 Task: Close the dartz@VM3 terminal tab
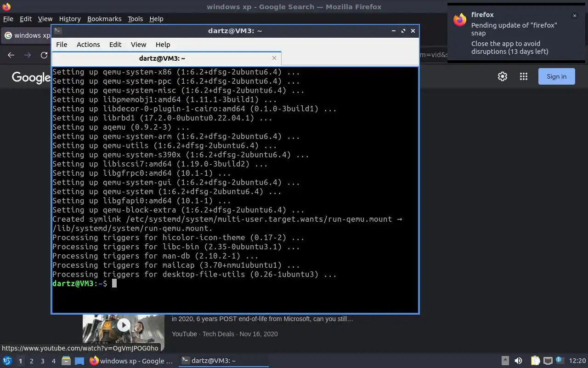[x=274, y=58]
